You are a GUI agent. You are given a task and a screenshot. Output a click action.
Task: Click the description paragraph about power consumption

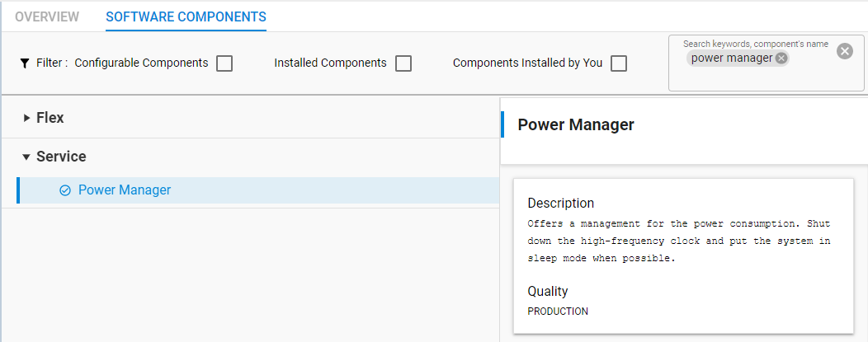[x=679, y=241]
